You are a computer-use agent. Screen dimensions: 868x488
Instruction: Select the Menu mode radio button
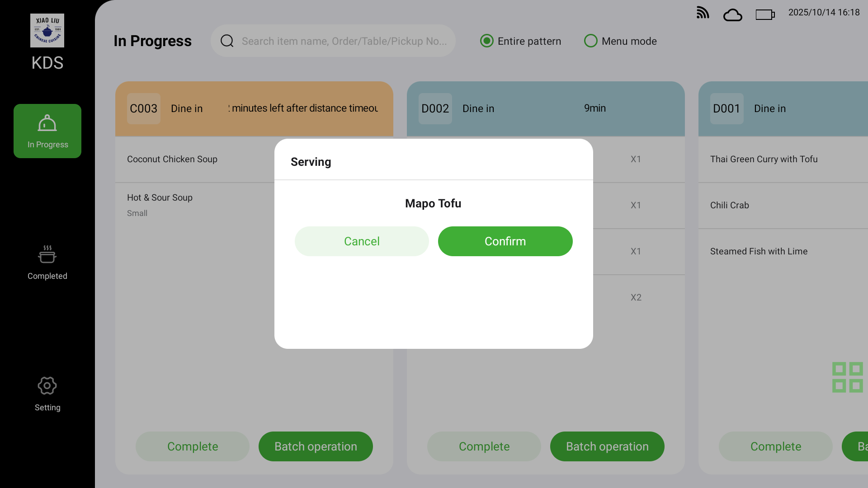click(590, 41)
